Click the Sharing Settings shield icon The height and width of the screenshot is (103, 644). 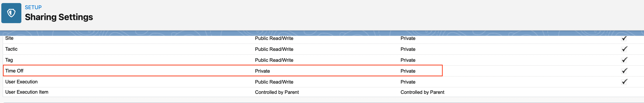[11, 13]
